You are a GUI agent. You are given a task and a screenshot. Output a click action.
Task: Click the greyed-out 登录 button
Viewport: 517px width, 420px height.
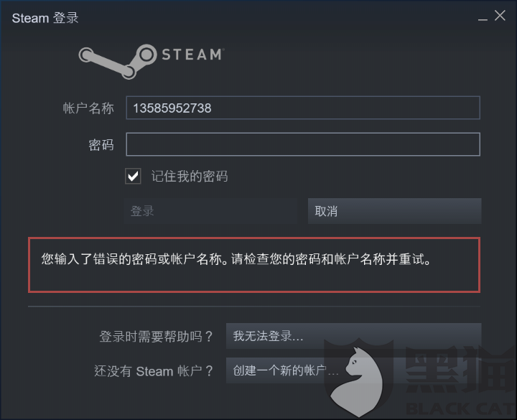(x=210, y=211)
